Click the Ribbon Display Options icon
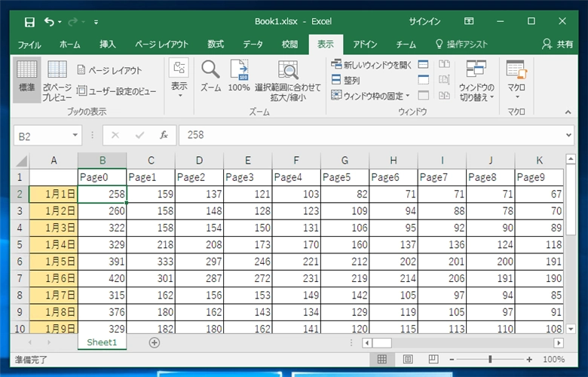Image resolution: width=588 pixels, height=377 pixels. [x=469, y=21]
